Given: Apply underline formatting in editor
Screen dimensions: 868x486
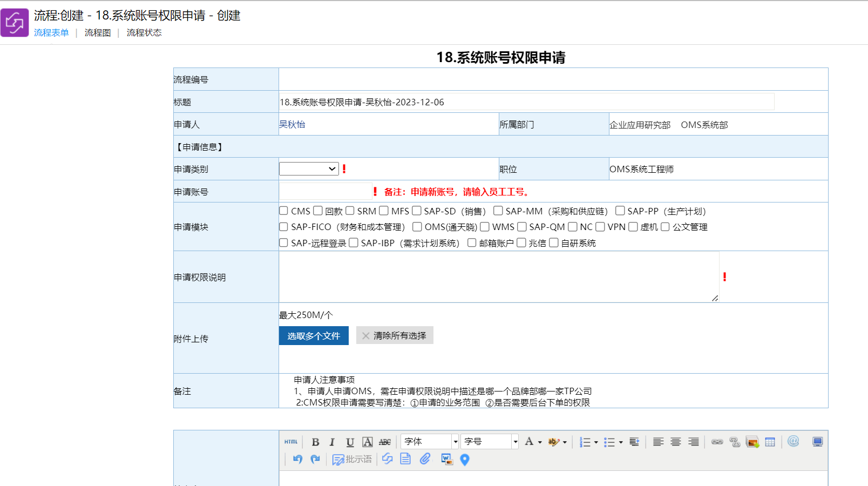Looking at the screenshot, I should coord(350,442).
